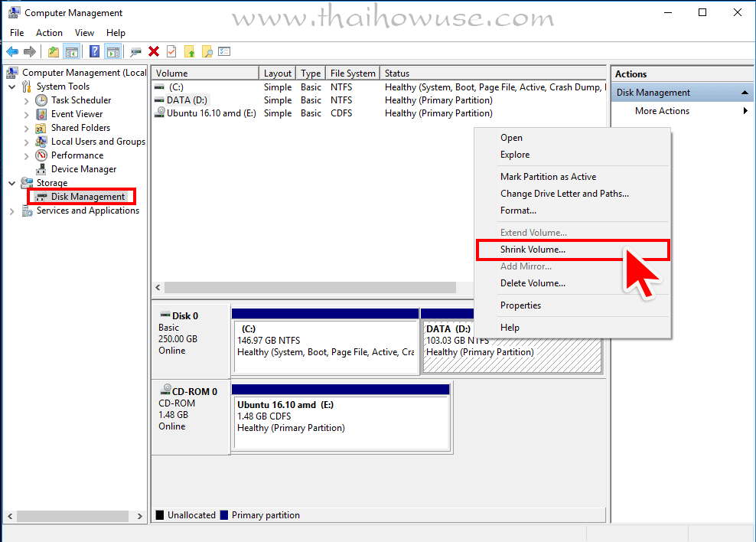Click the volume list horizontal scrollbar left arrow
The width and height of the screenshot is (756, 542).
(158, 287)
